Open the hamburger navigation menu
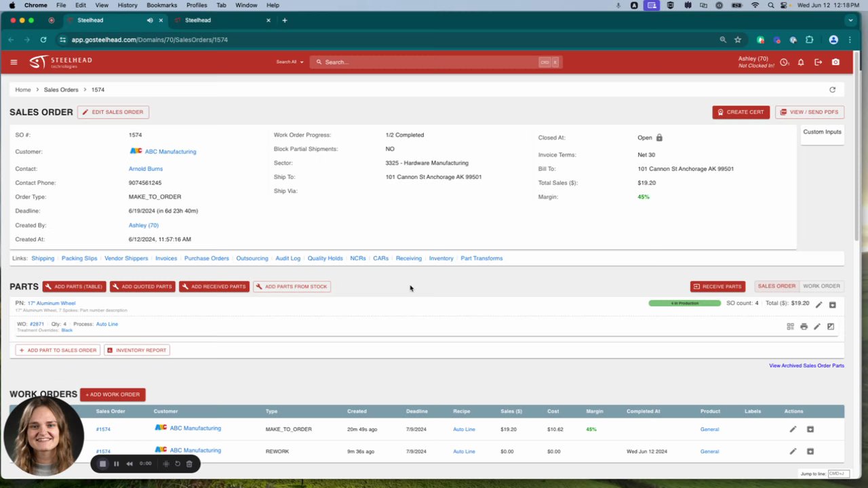The width and height of the screenshot is (868, 488). (14, 62)
